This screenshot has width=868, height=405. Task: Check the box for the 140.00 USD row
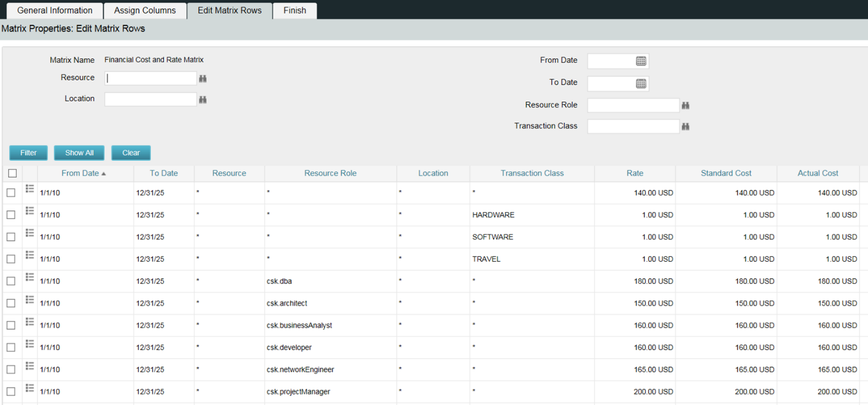click(11, 193)
